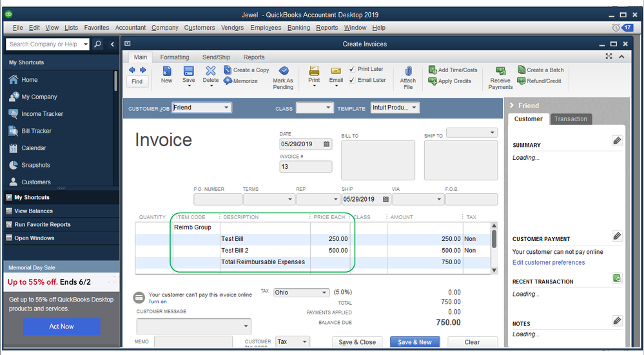
Task: Edit notes with the pencil icon
Action: pos(617,320)
